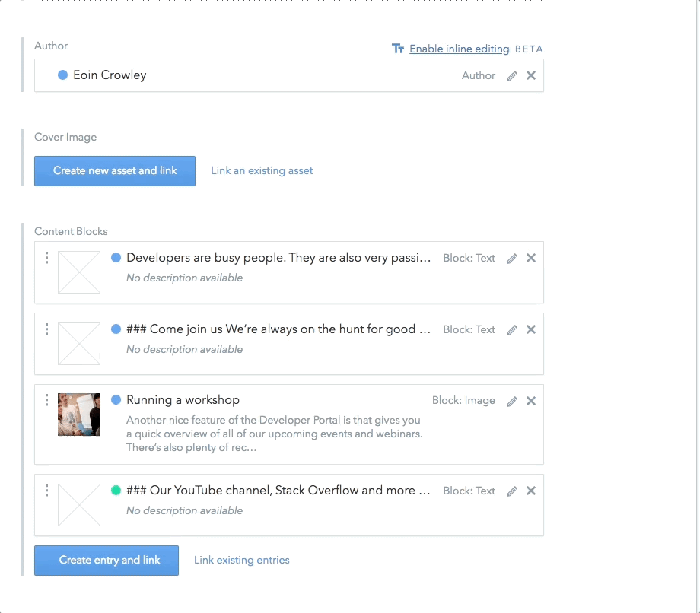Image resolution: width=700 pixels, height=613 pixels.
Task: Enable inline editing for Author field
Action: coord(460,49)
